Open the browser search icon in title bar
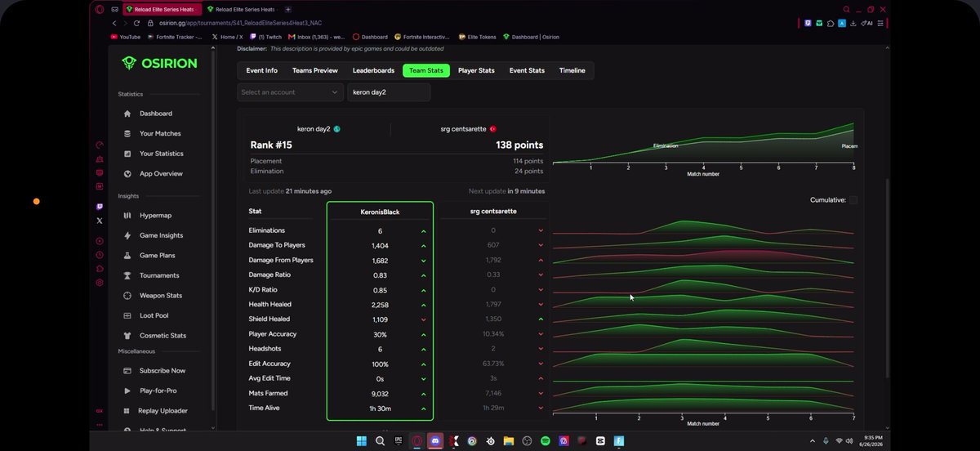Viewport: 980px width, 451px height. [x=846, y=9]
